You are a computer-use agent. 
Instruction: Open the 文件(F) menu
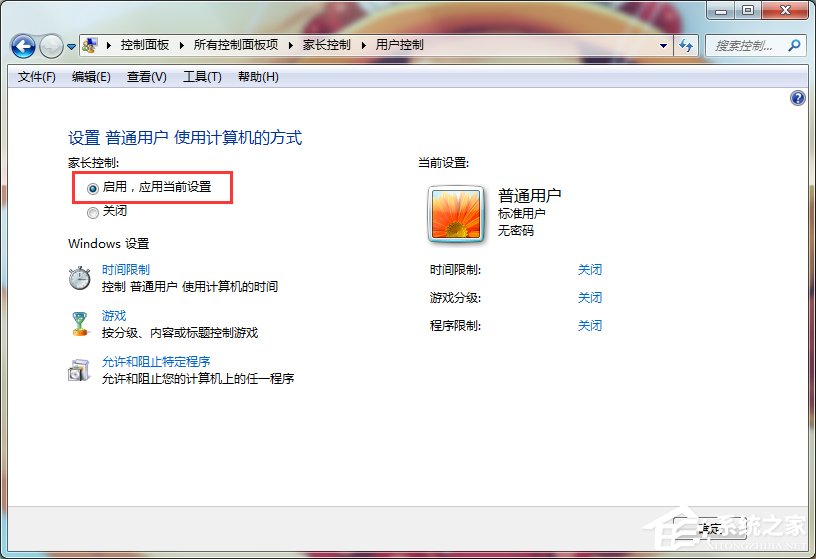37,77
